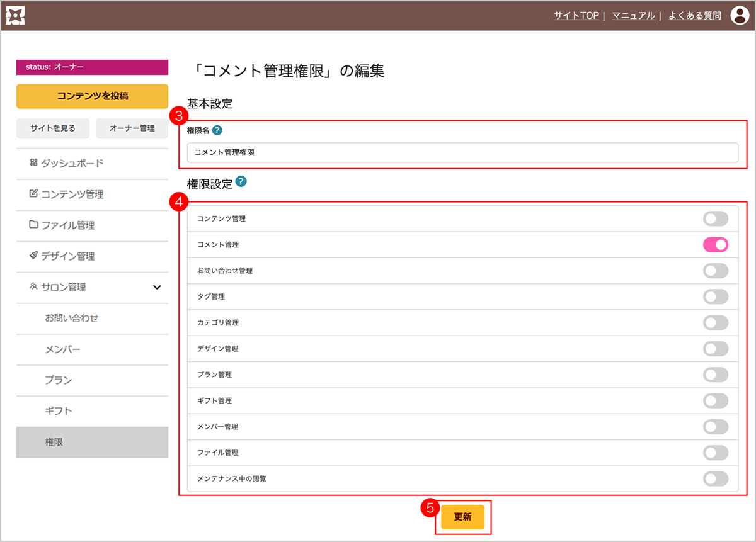
Task: Enable the コンテンツ管理 permission toggle
Action: point(715,218)
